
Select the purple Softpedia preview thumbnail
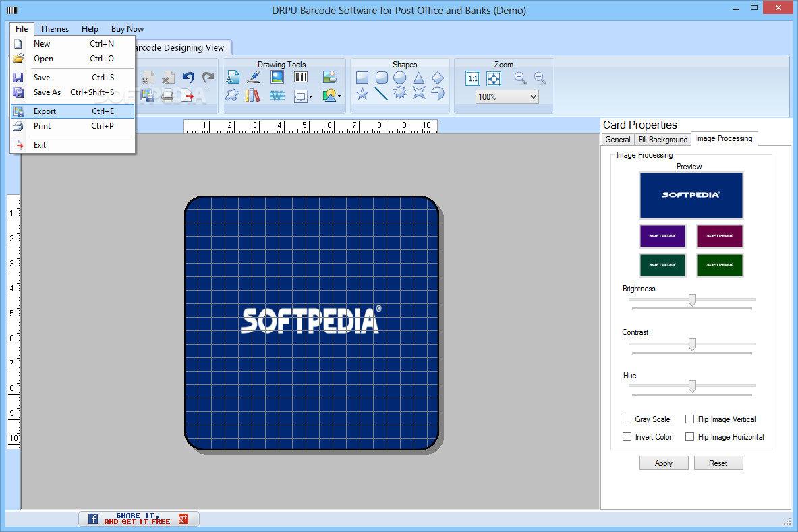coord(662,236)
